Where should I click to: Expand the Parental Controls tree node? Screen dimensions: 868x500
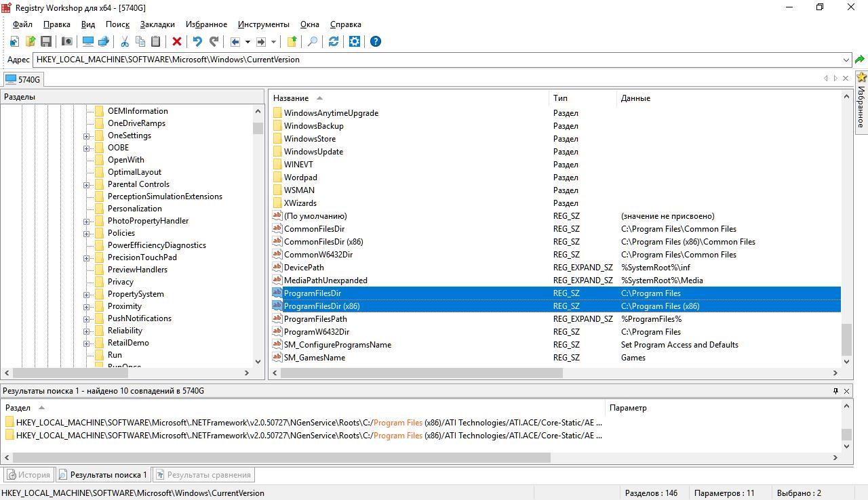pos(87,184)
